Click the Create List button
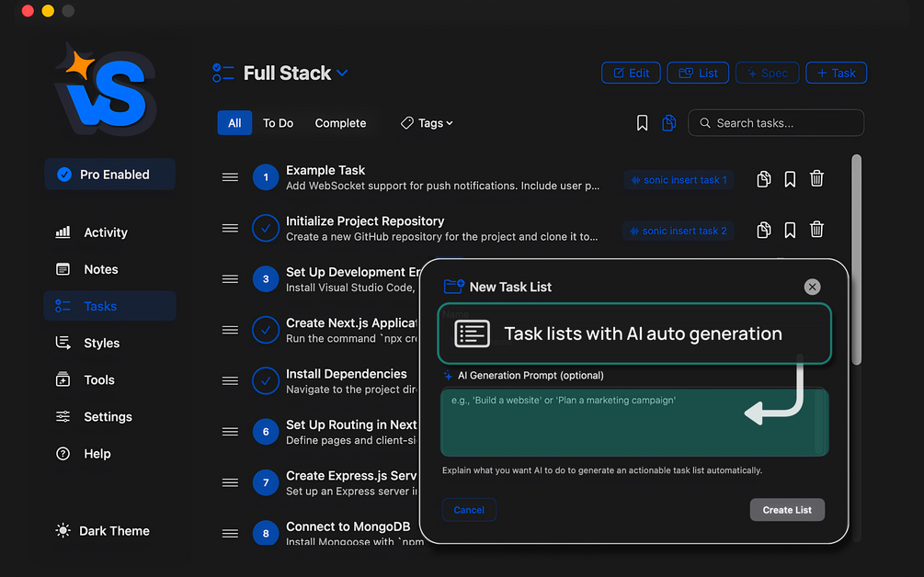This screenshot has height=577, width=924. [787, 510]
